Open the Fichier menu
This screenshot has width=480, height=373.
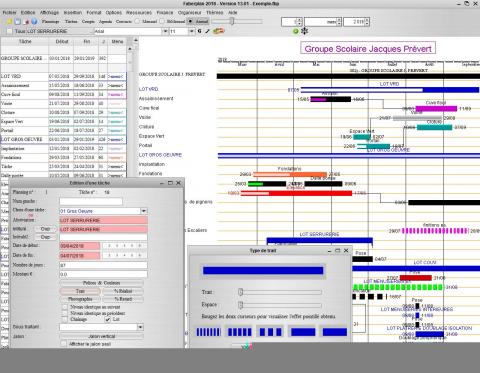click(9, 12)
